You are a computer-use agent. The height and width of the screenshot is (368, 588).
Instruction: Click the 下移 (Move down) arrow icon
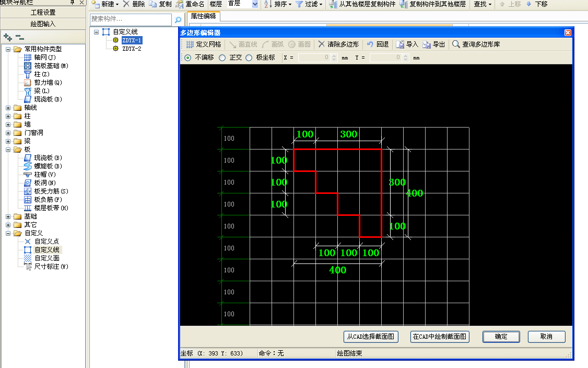coord(529,4)
